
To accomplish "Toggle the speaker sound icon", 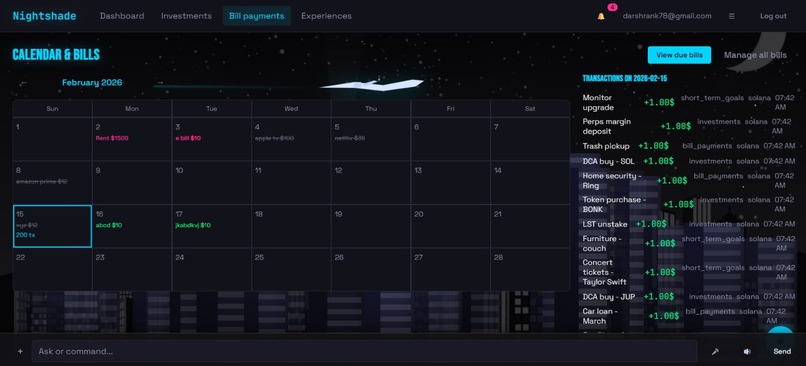I will pos(746,352).
